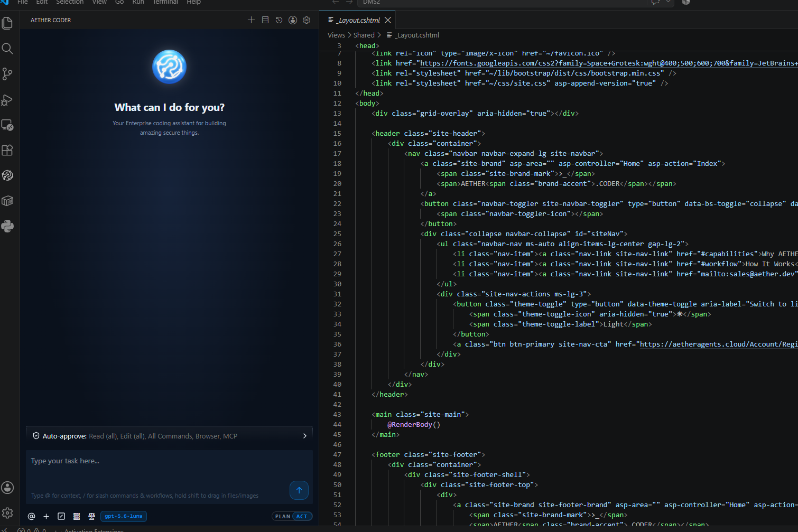Viewport: 798px width, 532px height.
Task: Click the @RenderBody() text on line 44
Action: (x=414, y=425)
